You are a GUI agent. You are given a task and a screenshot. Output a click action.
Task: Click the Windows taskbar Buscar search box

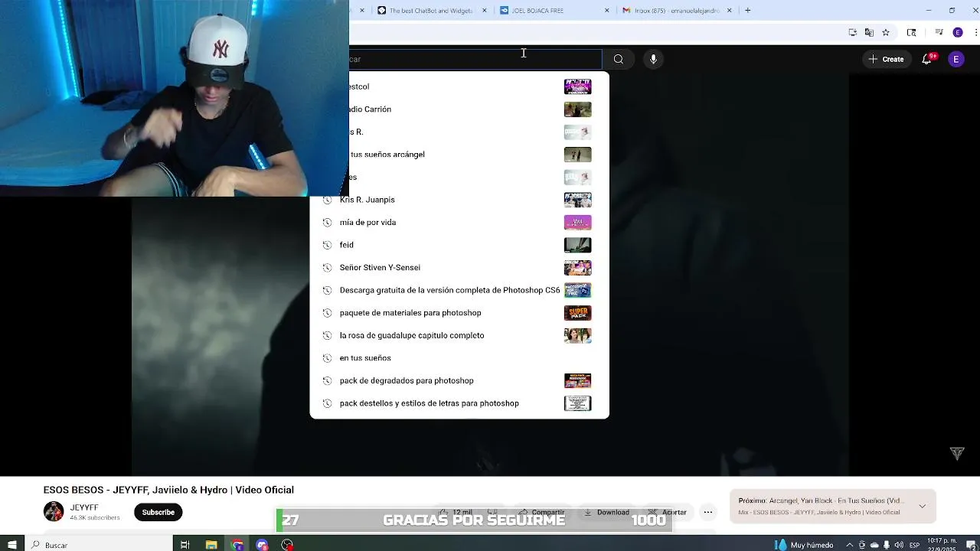(x=100, y=545)
